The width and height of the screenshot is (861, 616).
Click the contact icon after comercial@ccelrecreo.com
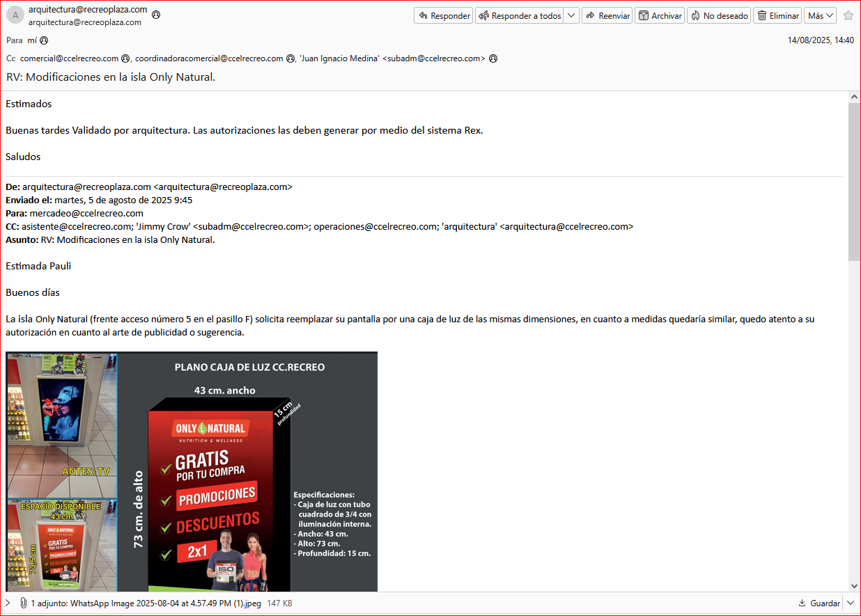[x=125, y=58]
